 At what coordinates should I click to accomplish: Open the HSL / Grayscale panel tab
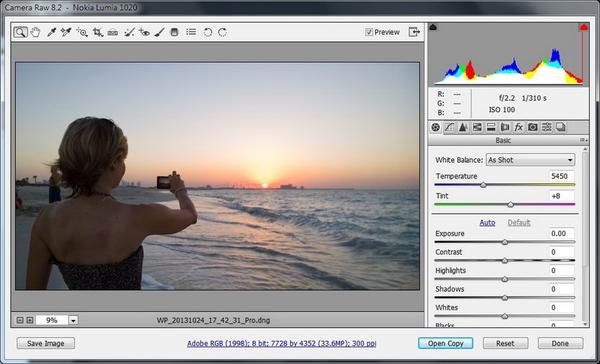click(477, 127)
